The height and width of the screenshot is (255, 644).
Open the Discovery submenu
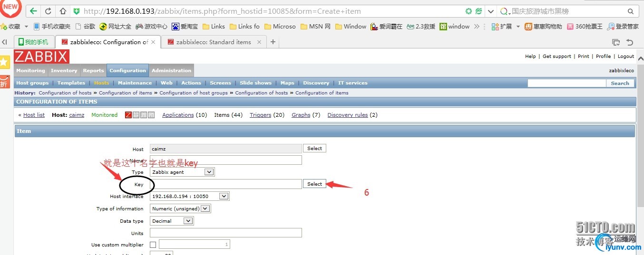(316, 83)
